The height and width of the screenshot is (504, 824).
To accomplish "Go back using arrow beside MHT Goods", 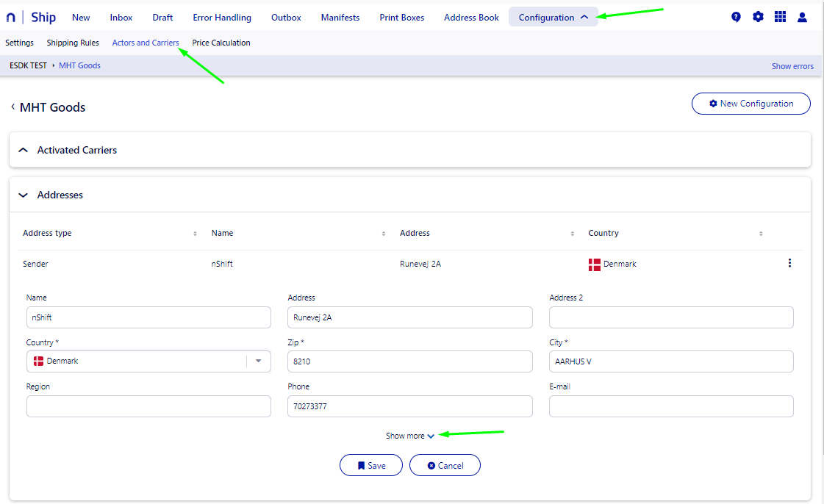I will [x=12, y=107].
